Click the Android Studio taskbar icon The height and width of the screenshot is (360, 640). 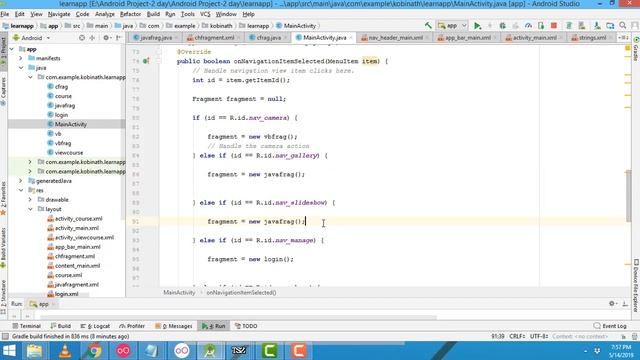(x=211, y=351)
